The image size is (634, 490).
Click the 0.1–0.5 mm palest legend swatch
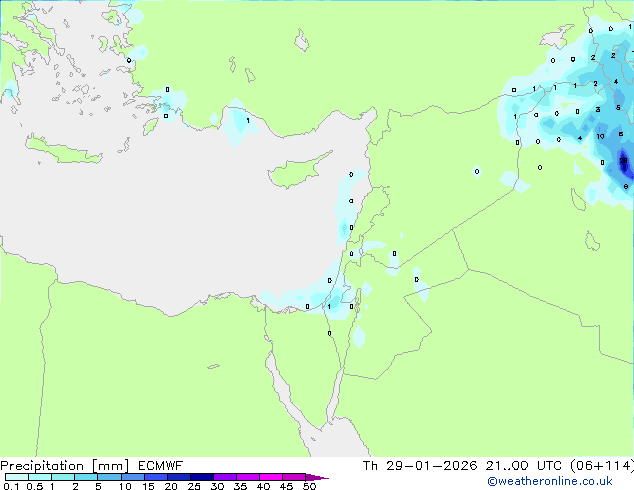tap(17, 477)
